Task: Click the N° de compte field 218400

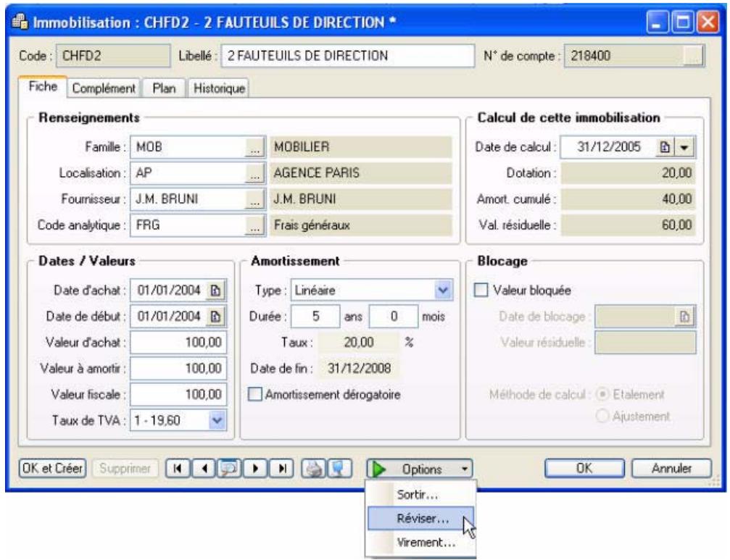Action: (624, 56)
